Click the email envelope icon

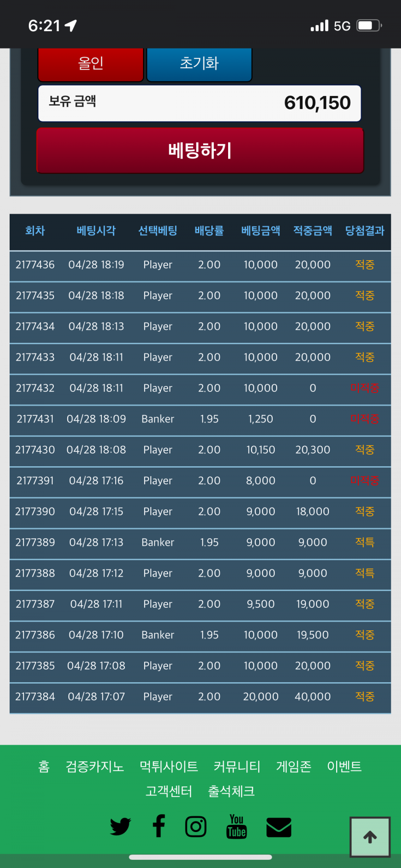tap(279, 827)
